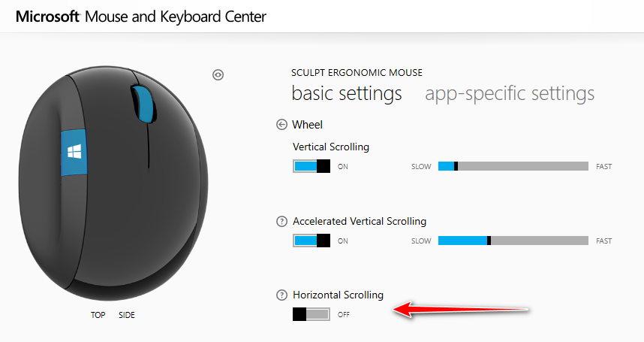Click the back arrow next to Wheel
The height and width of the screenshot is (342, 644).
pos(281,125)
